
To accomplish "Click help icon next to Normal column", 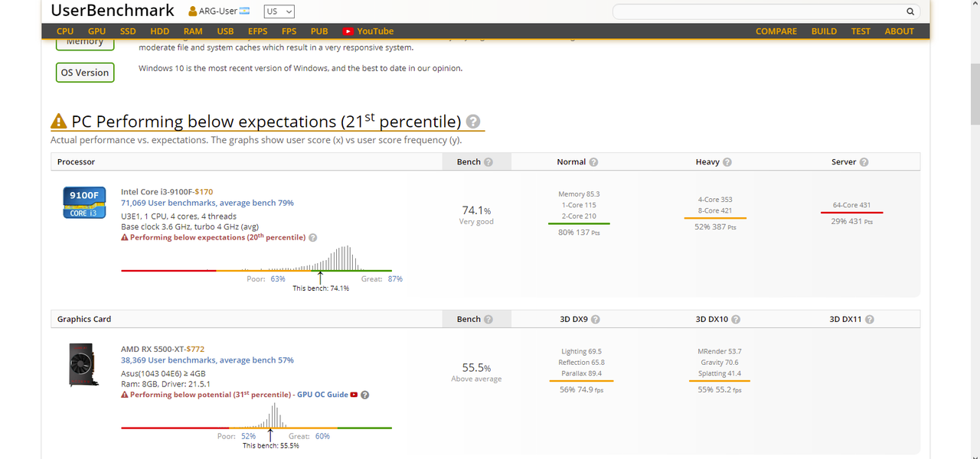I will tap(593, 162).
